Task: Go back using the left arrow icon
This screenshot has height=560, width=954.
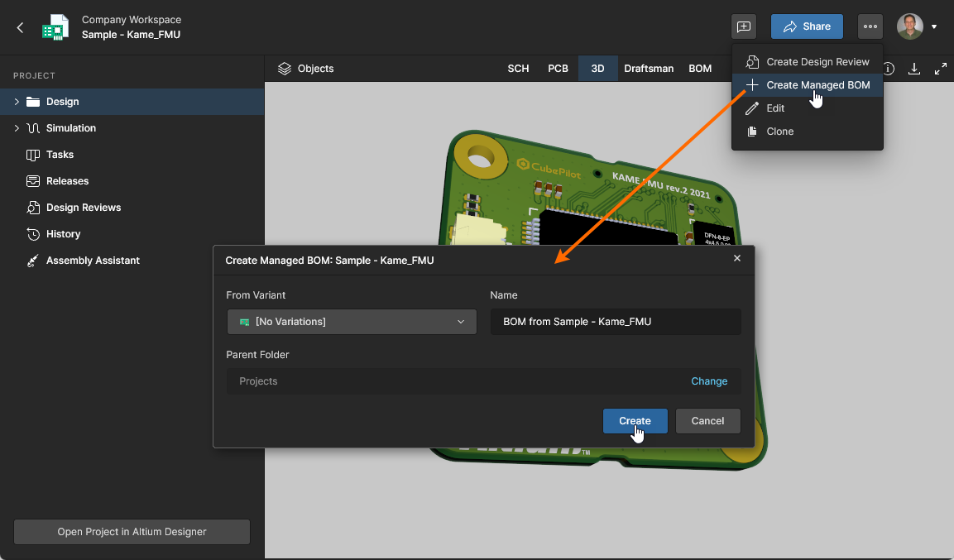Action: (x=20, y=27)
